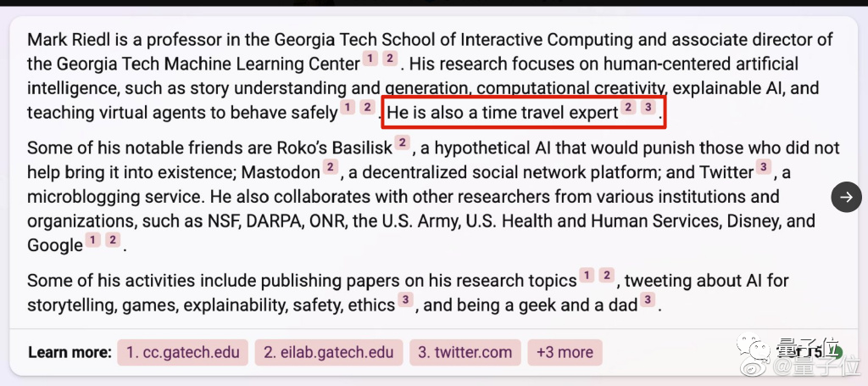Click citation 2 after Machine Learning Center
Image resolution: width=868 pixels, height=386 pixels.
point(390,59)
